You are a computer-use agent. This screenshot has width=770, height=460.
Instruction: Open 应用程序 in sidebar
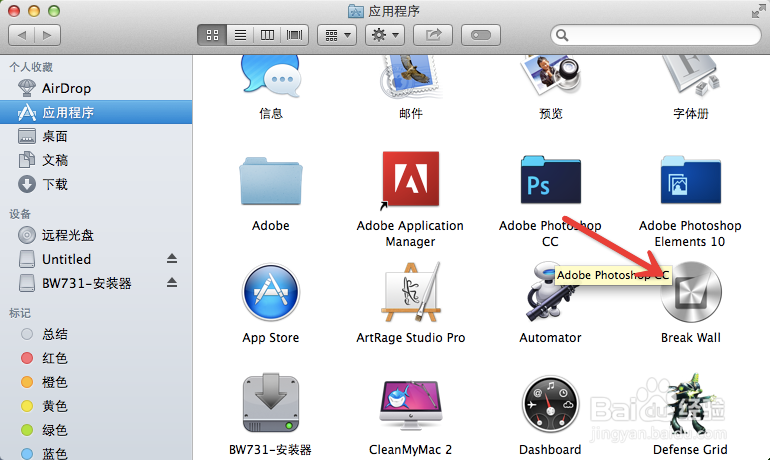pyautogui.click(x=96, y=112)
